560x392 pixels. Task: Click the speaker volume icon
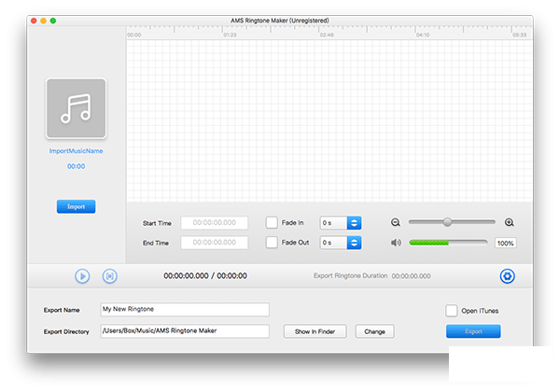396,243
